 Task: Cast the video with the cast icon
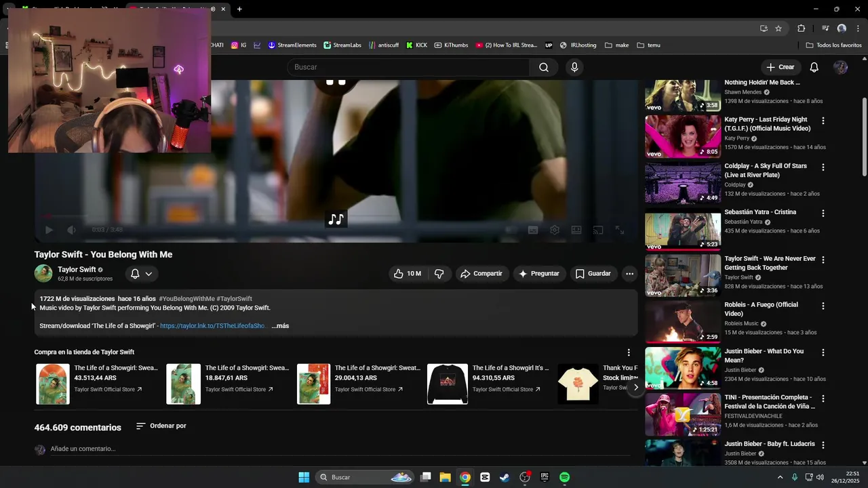point(598,230)
